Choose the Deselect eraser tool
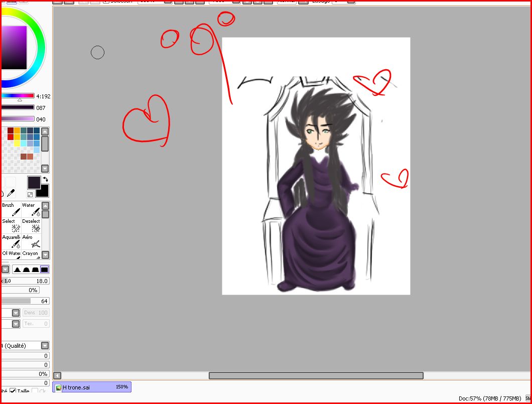532x404 pixels. point(31,225)
